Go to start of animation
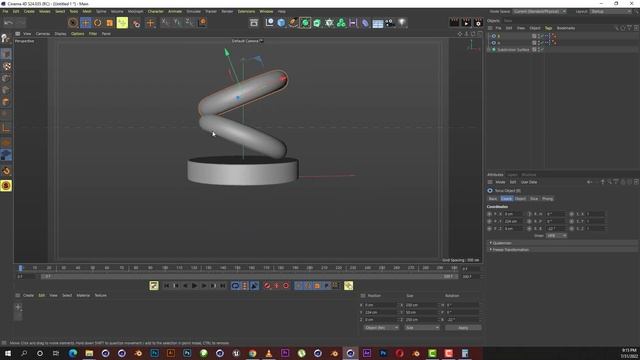Image resolution: width=640 pixels, height=360 pixels. (167, 286)
